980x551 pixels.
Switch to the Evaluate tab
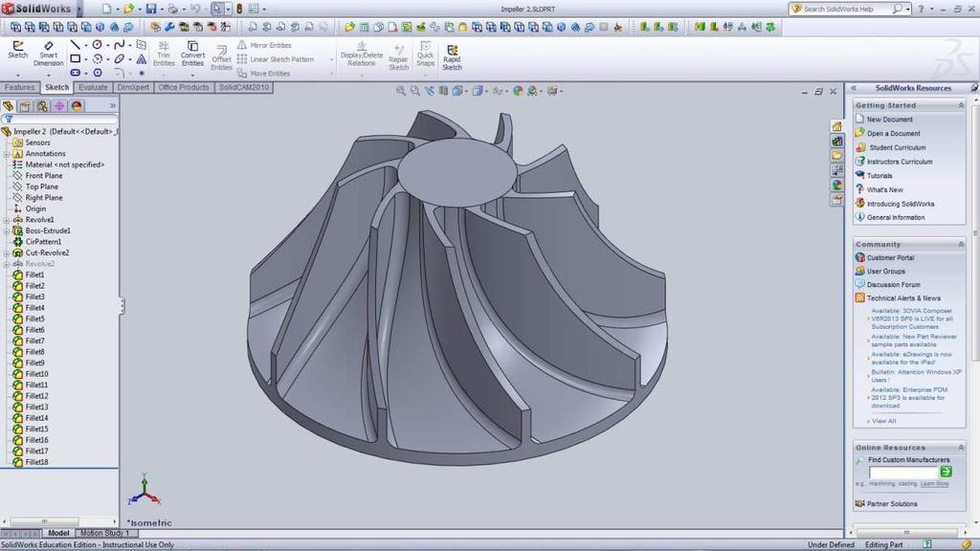[93, 87]
